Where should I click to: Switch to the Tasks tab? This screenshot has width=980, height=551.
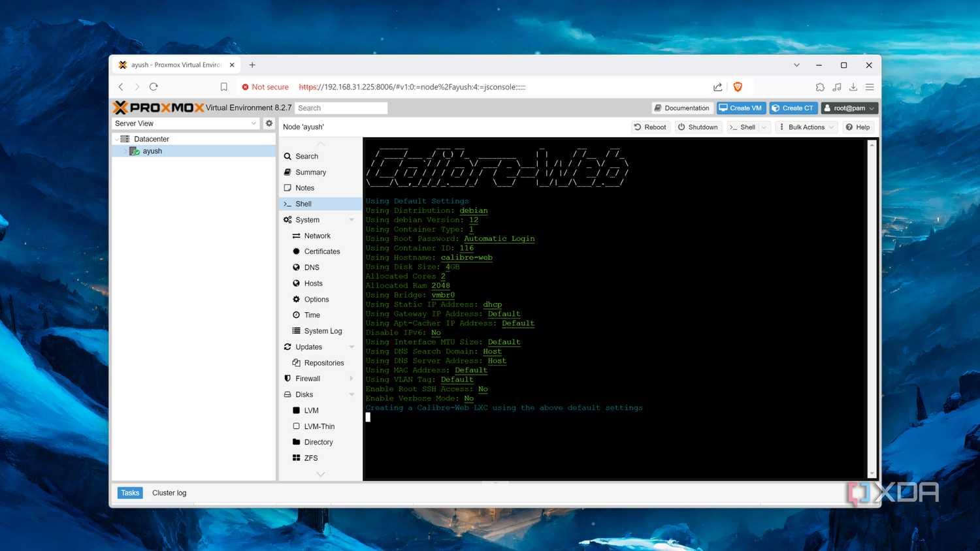[130, 493]
